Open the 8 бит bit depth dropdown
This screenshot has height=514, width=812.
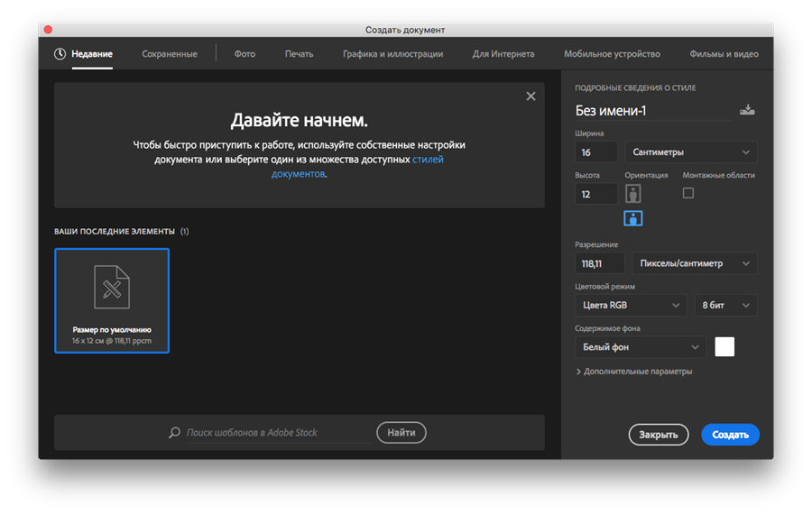tap(724, 306)
